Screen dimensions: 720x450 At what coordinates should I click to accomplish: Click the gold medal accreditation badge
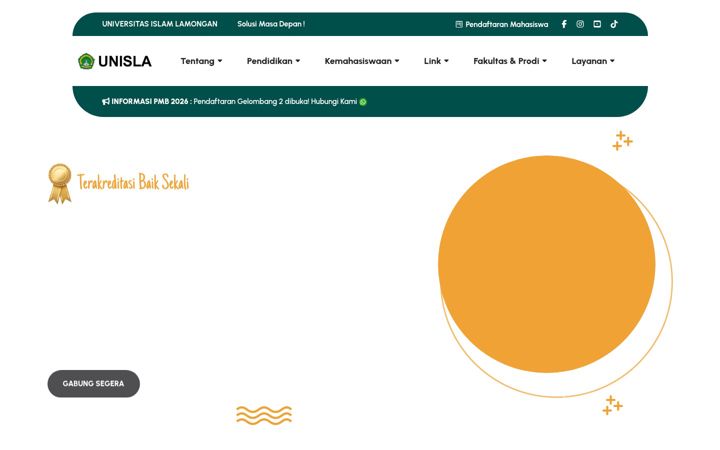pos(60,183)
